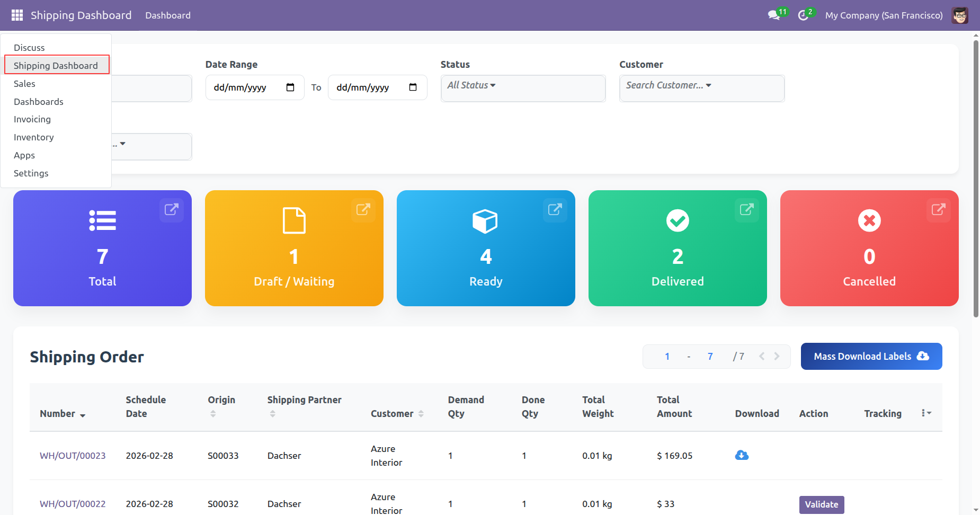Select Inventory from the apps menu
The image size is (980, 515).
coord(34,137)
